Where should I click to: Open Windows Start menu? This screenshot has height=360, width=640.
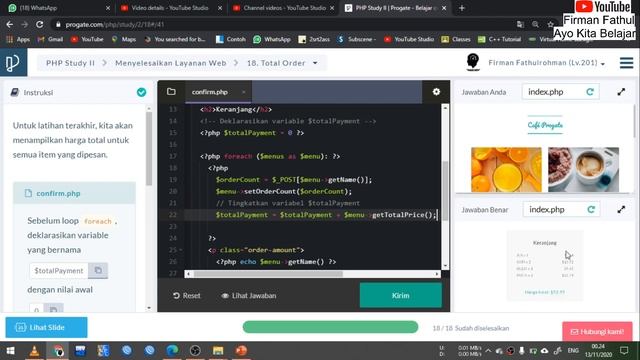pos(11,351)
